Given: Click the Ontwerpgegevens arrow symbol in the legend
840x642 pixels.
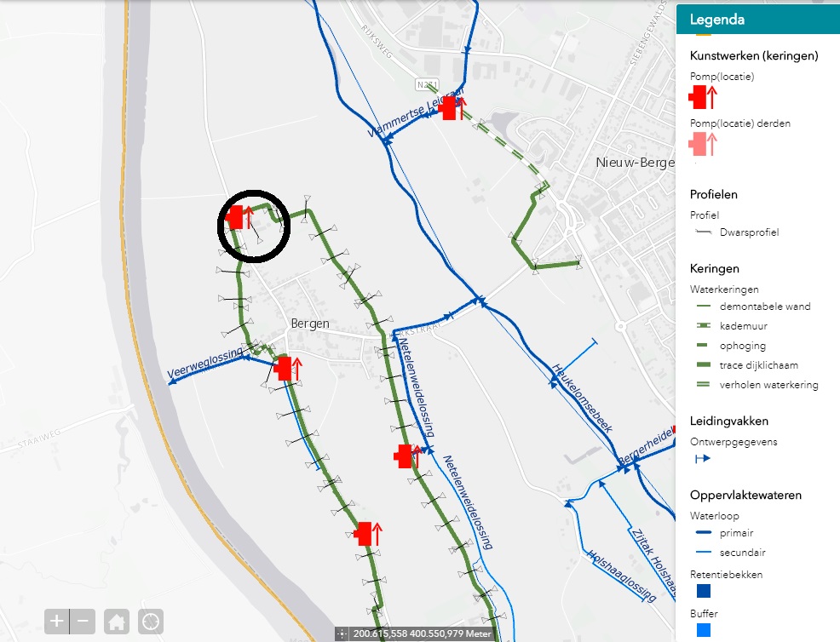Looking at the screenshot, I should coord(702,458).
